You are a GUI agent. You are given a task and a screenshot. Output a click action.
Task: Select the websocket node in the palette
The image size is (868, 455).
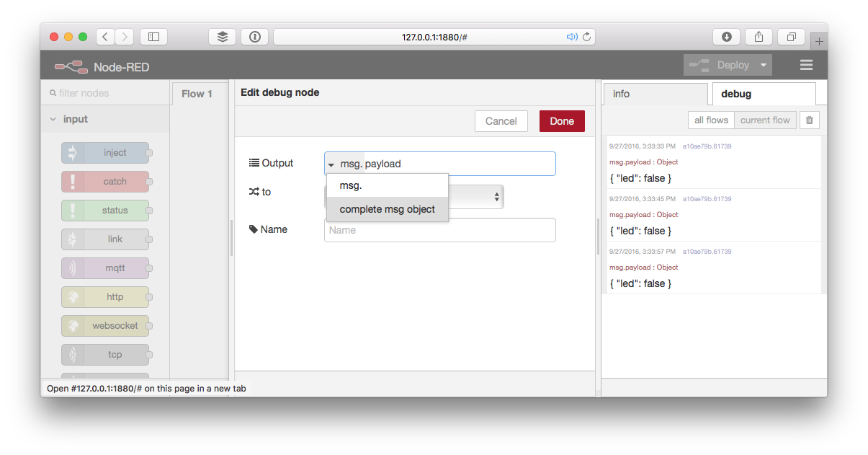[x=105, y=326]
